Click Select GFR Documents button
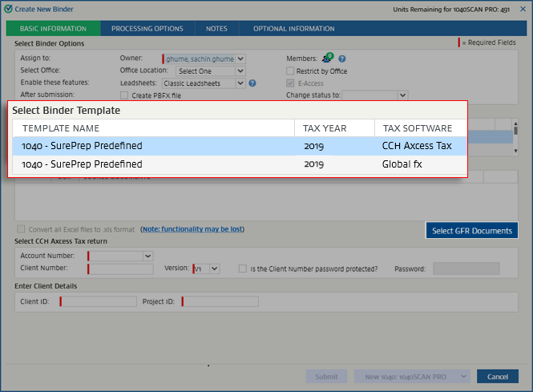The width and height of the screenshot is (533, 392). pyautogui.click(x=471, y=231)
